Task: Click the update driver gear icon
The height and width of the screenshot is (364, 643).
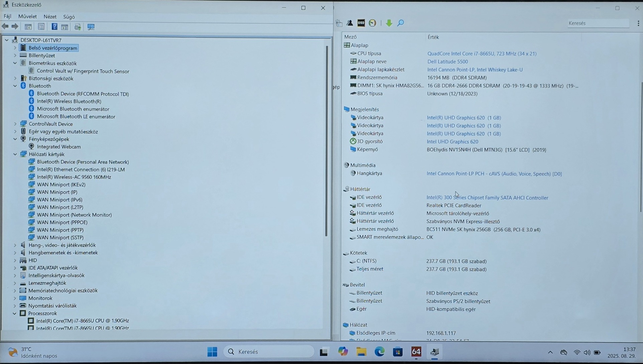Action: point(78,27)
